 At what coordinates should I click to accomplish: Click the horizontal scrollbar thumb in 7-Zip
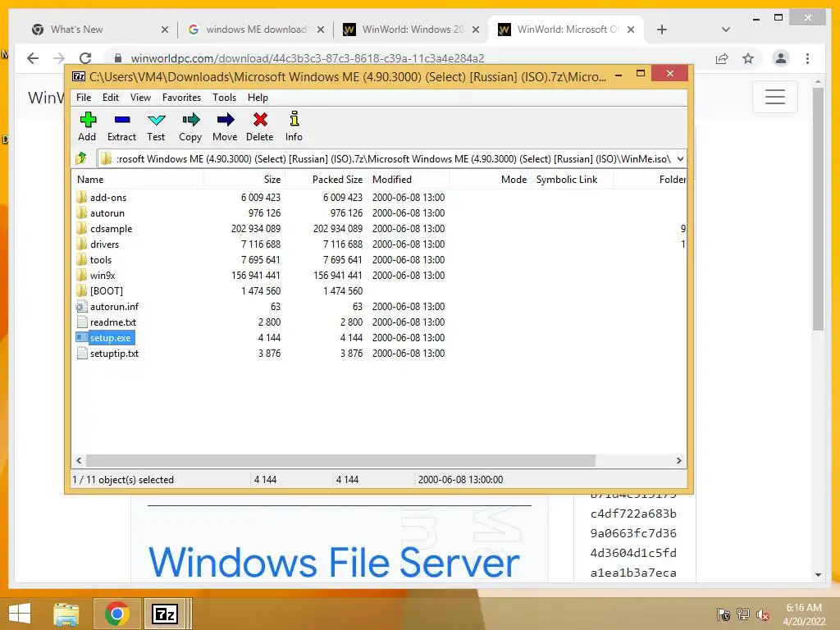point(340,461)
